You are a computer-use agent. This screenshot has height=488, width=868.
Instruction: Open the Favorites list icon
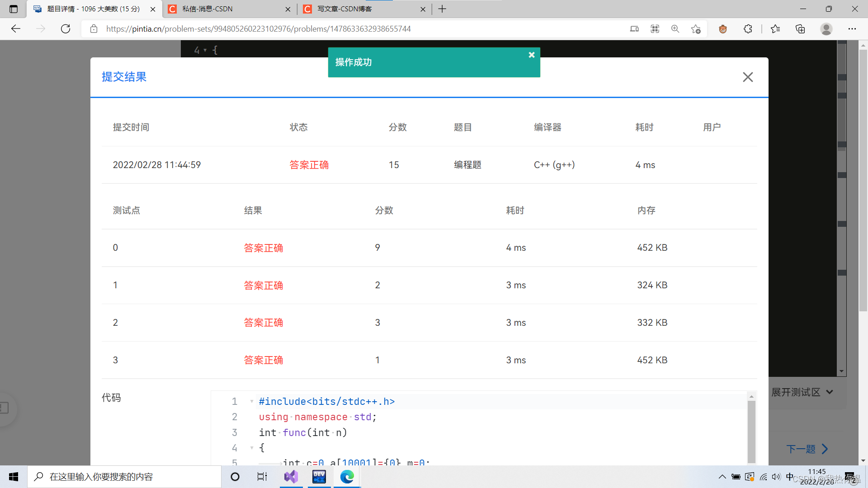[775, 29]
